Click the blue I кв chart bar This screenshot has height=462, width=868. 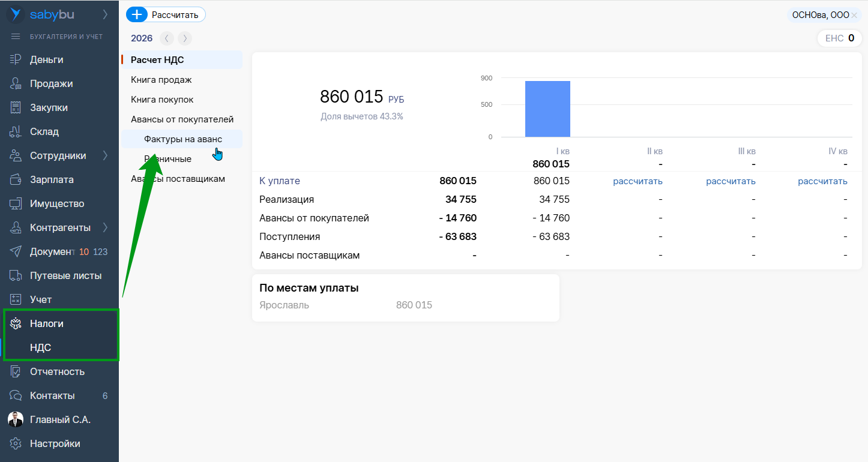(547, 109)
